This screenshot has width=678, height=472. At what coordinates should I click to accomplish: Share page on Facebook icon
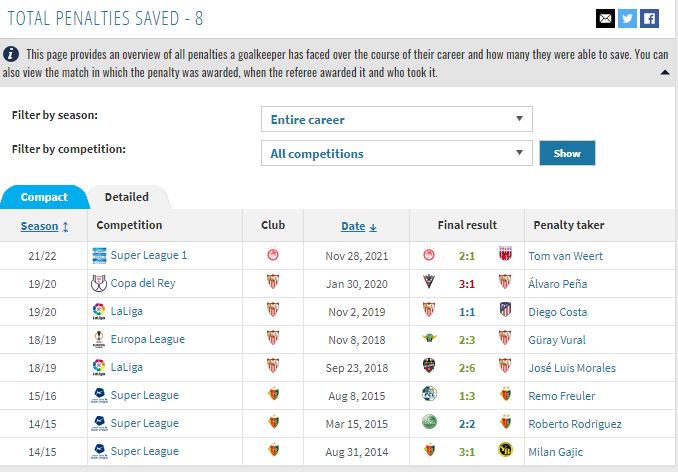pos(649,19)
